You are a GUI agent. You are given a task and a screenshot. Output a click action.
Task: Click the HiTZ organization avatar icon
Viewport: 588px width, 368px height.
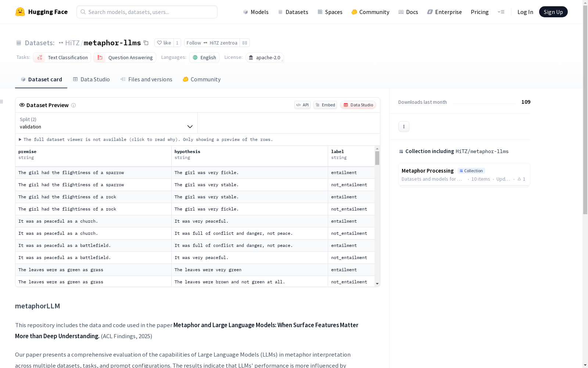coord(61,43)
